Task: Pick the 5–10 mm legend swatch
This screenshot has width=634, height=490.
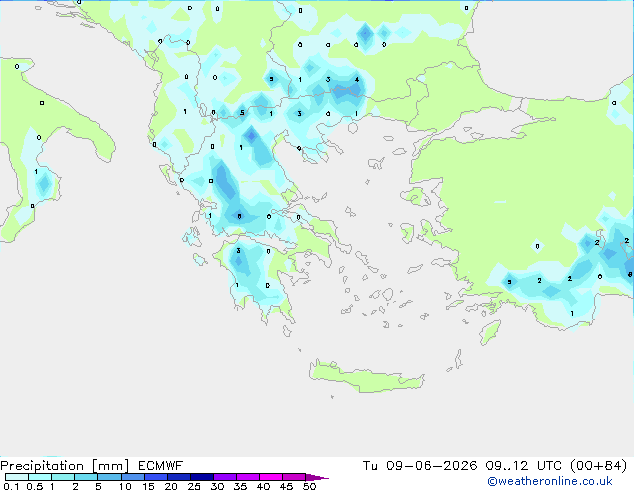Action: point(109,477)
